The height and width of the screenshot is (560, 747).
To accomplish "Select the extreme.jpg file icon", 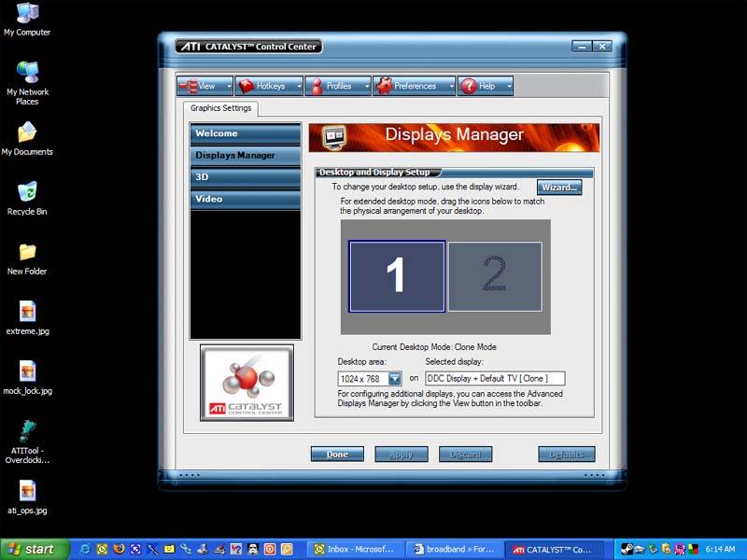I will click(27, 318).
